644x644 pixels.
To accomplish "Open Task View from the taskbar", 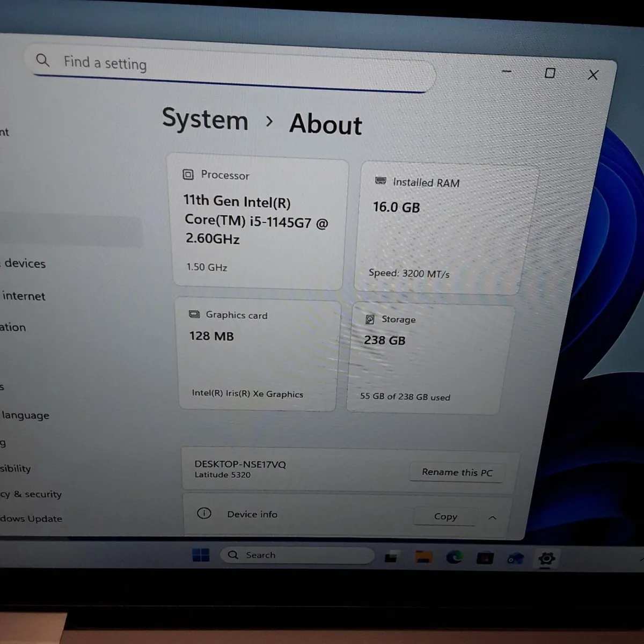I will (392, 557).
